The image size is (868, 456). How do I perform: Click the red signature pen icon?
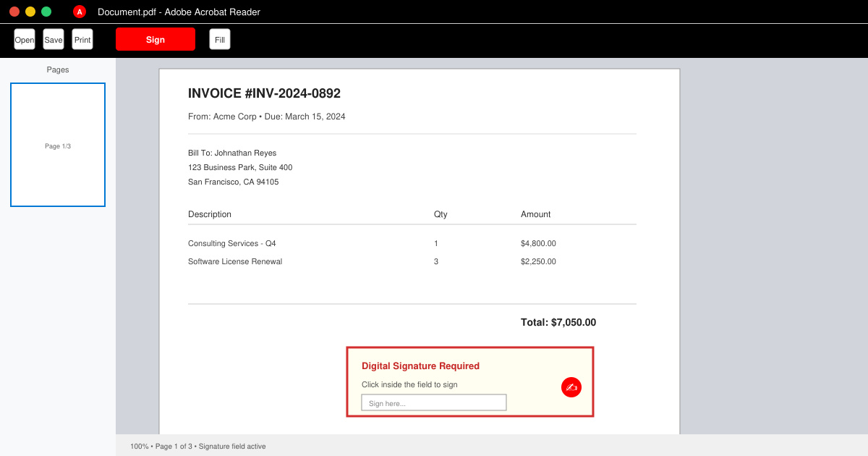click(x=571, y=387)
